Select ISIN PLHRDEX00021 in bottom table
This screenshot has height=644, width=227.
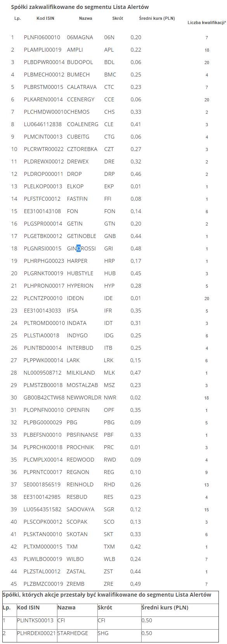(36, 633)
